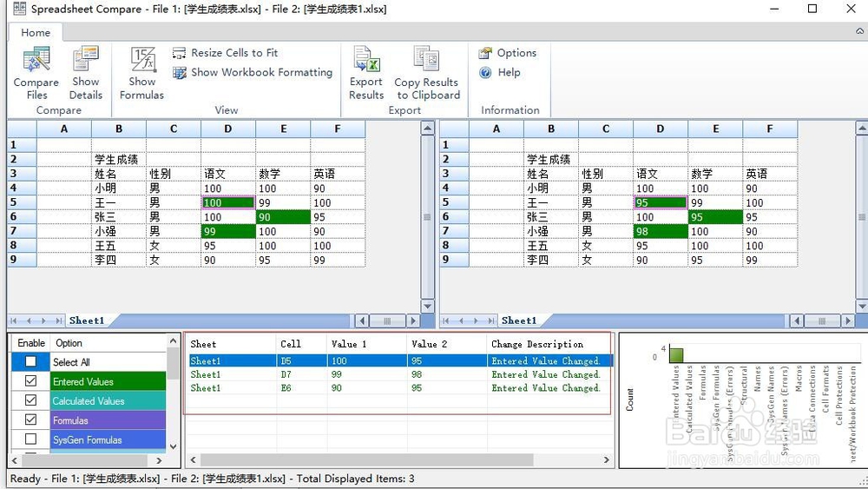Image resolution: width=868 pixels, height=489 pixels.
Task: Select the D7 result row
Action: point(401,374)
